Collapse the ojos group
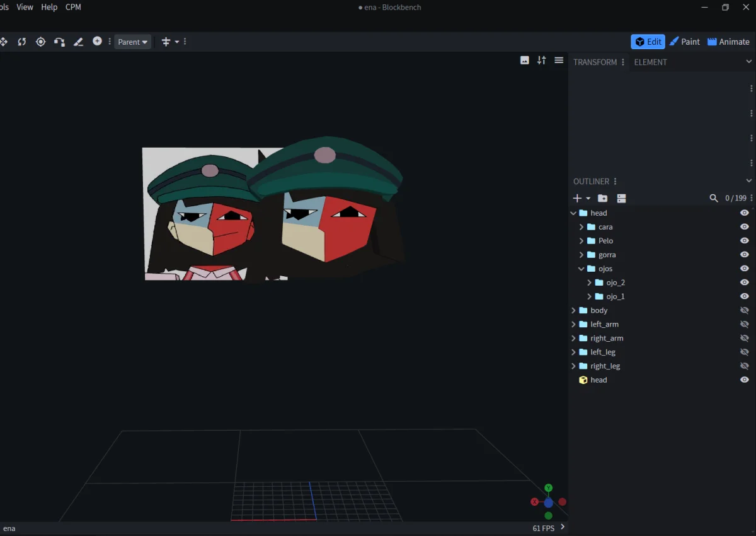 pos(581,269)
